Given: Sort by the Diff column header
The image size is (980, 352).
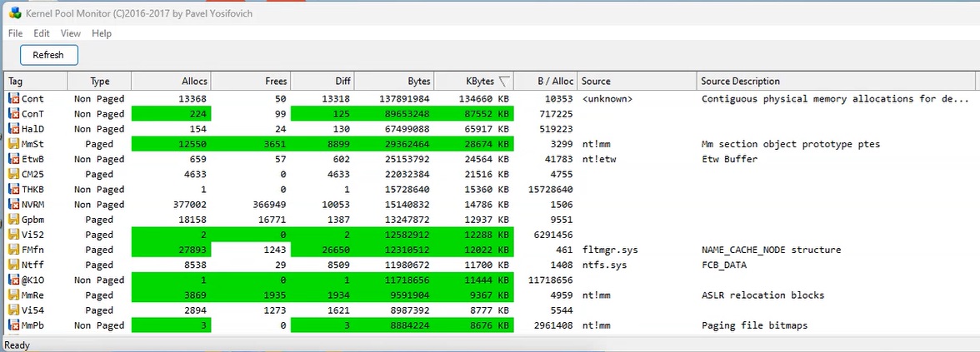Looking at the screenshot, I should click(322, 82).
